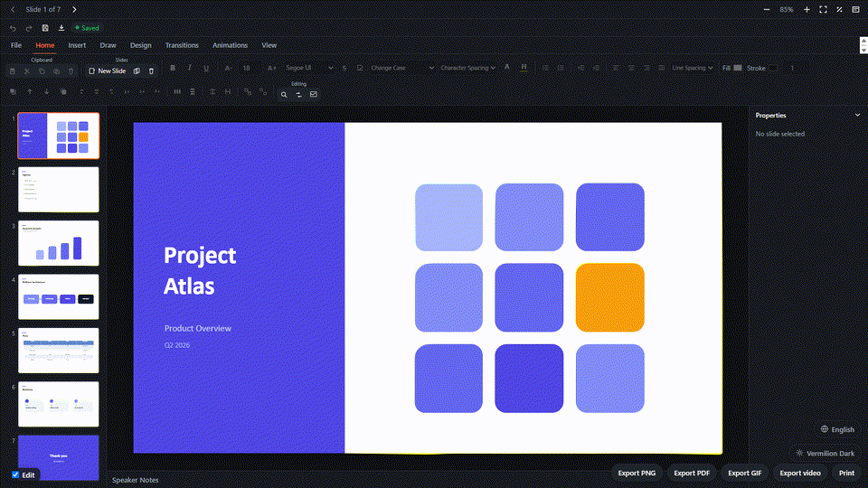This screenshot has height=488, width=868.
Task: Apply strikethrough formatting
Action: [x=344, y=68]
